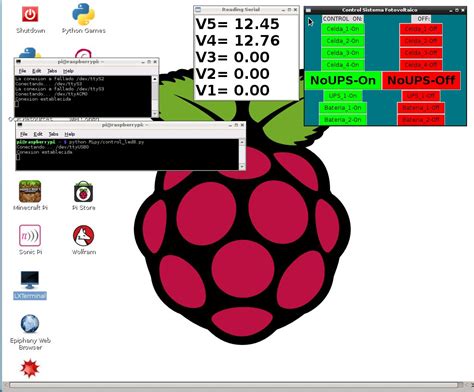Open Help menu in ttyACM0 terminal

click(68, 71)
